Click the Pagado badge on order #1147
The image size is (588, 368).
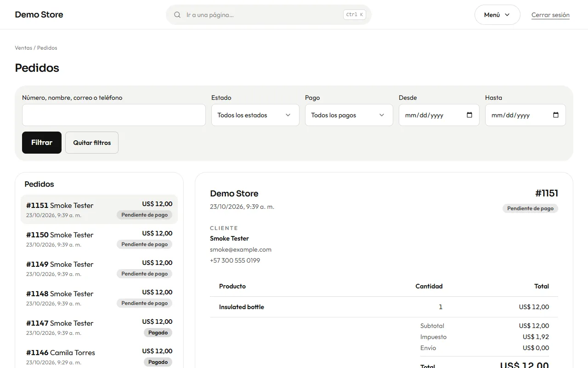pyautogui.click(x=158, y=333)
